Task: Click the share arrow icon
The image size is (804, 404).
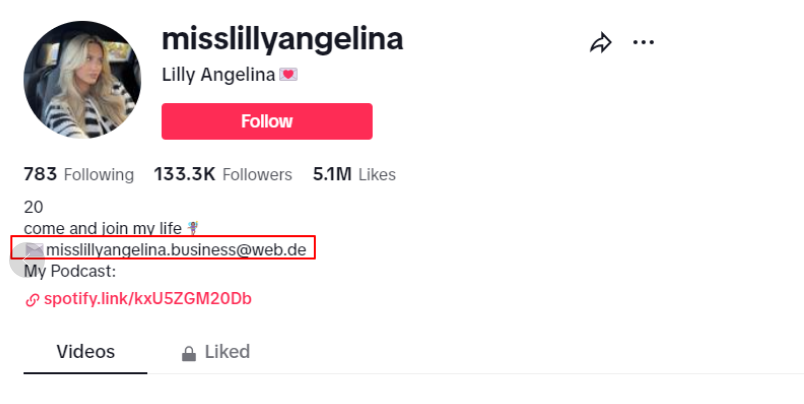Action: 600,43
